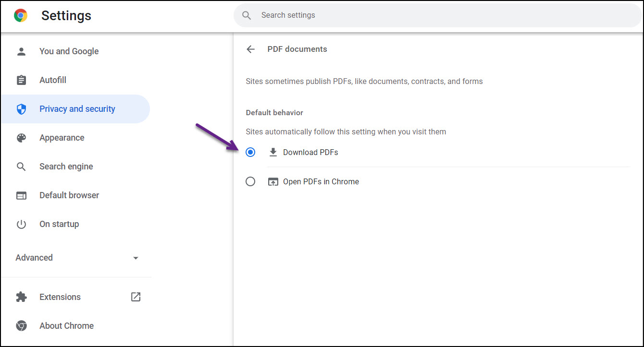Select the Open PDFs in Chrome radio button
The width and height of the screenshot is (644, 347).
point(250,181)
